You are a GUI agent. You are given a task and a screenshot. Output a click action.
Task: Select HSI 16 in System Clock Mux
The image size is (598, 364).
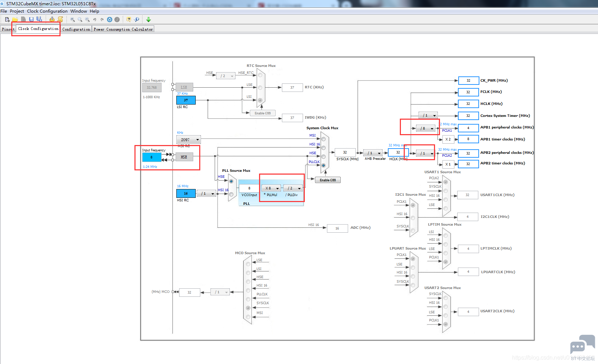[323, 148]
